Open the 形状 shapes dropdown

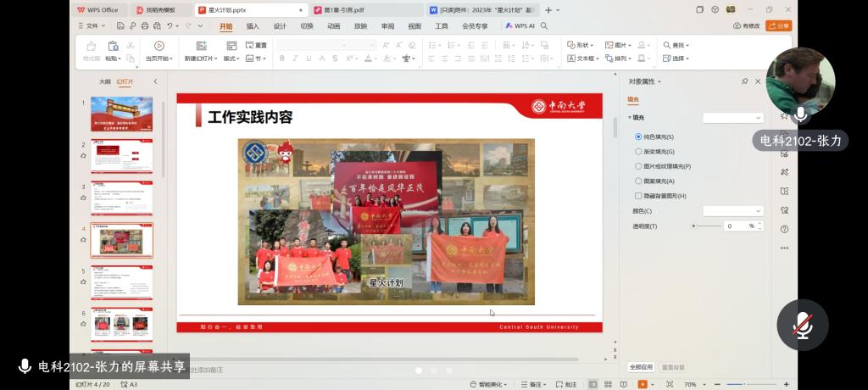pyautogui.click(x=580, y=46)
